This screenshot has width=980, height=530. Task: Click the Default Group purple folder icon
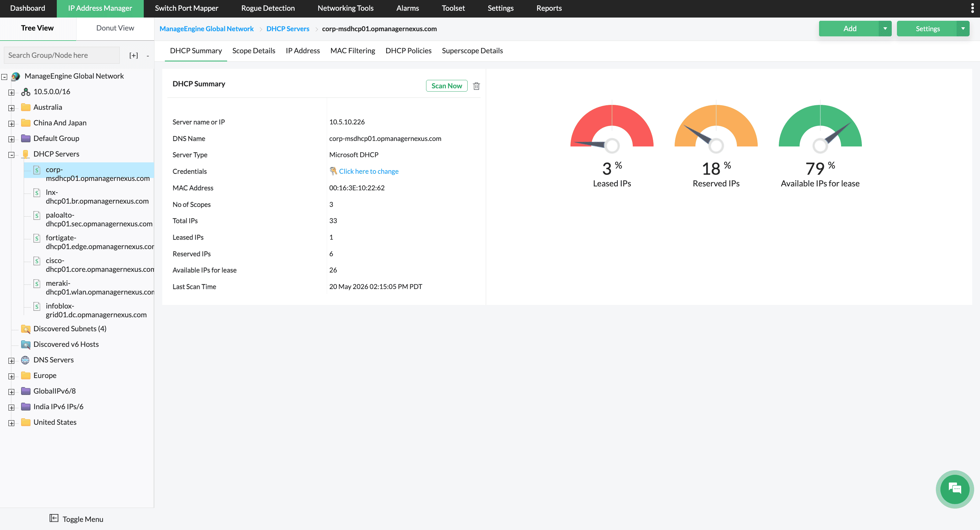(x=26, y=139)
